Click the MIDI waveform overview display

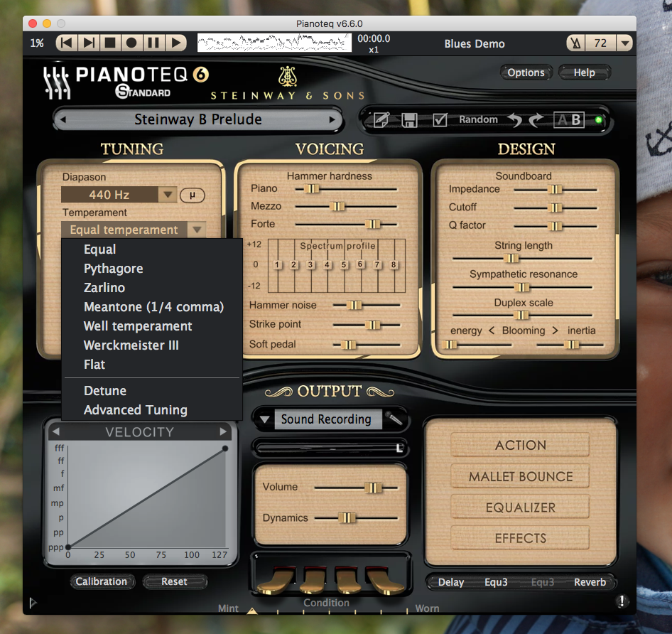[274, 43]
